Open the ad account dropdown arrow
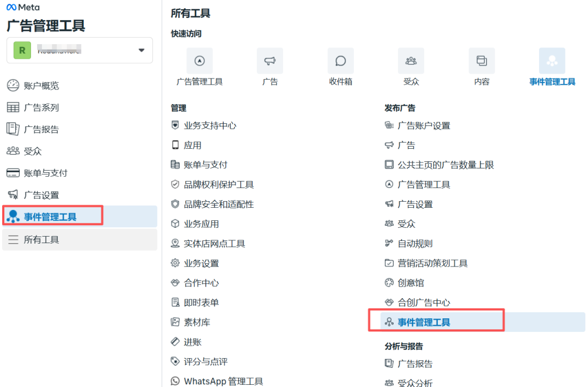 pos(142,50)
